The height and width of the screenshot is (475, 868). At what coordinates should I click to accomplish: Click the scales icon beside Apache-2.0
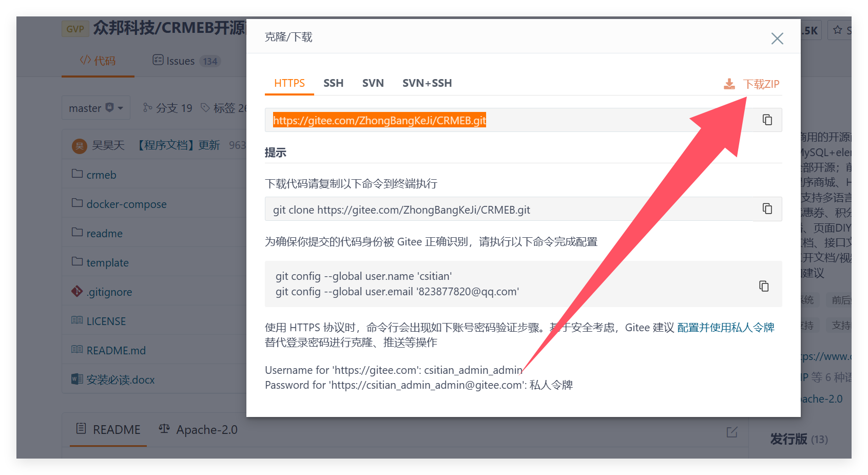pos(164,429)
